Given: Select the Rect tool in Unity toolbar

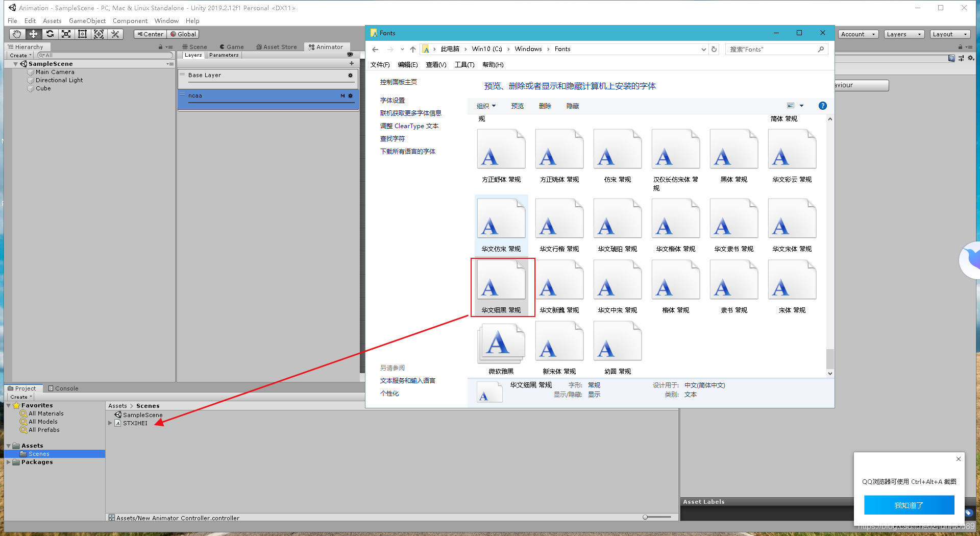Looking at the screenshot, I should coord(82,34).
